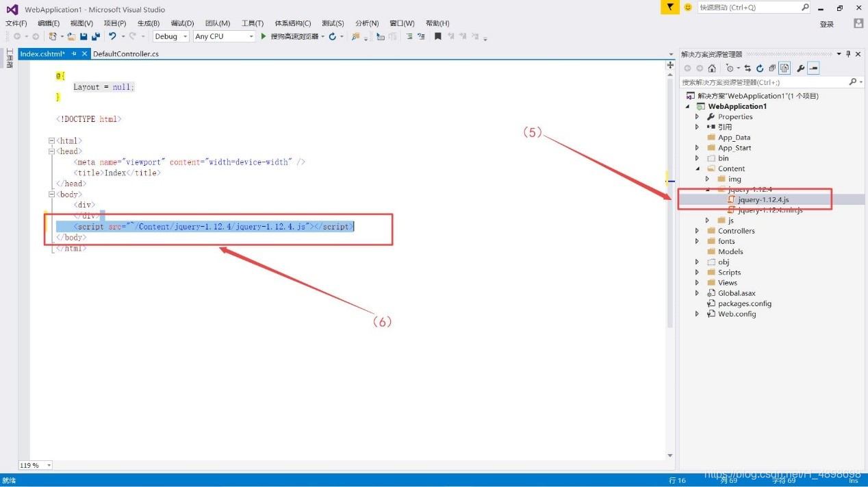Open browser selection dropdown arrow
The width and height of the screenshot is (868, 487).
(x=323, y=36)
